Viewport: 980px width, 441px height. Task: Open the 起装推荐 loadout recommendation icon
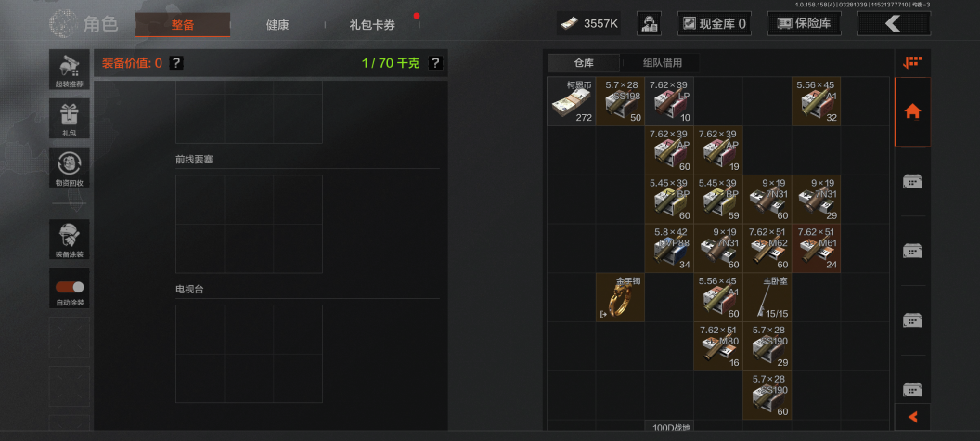click(x=70, y=70)
